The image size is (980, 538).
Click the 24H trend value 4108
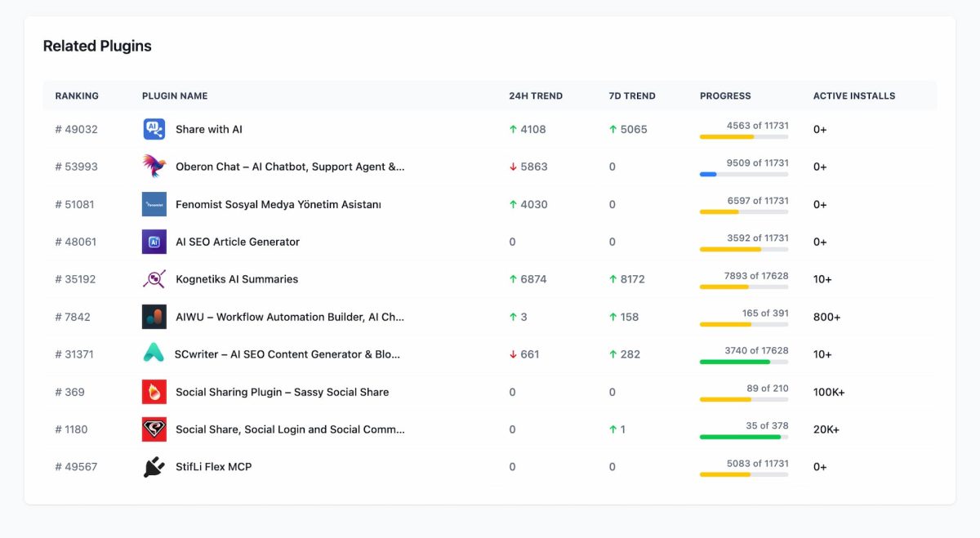tap(533, 129)
